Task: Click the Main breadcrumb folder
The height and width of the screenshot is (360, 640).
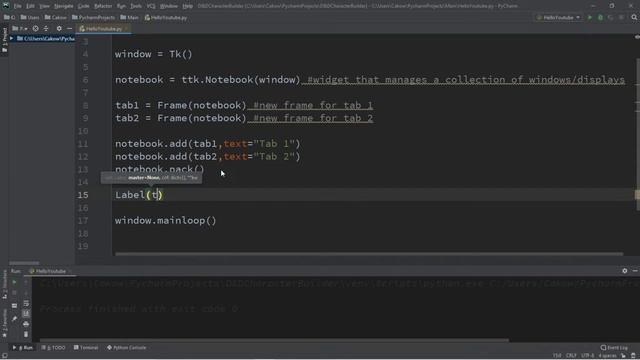Action: (x=129, y=18)
